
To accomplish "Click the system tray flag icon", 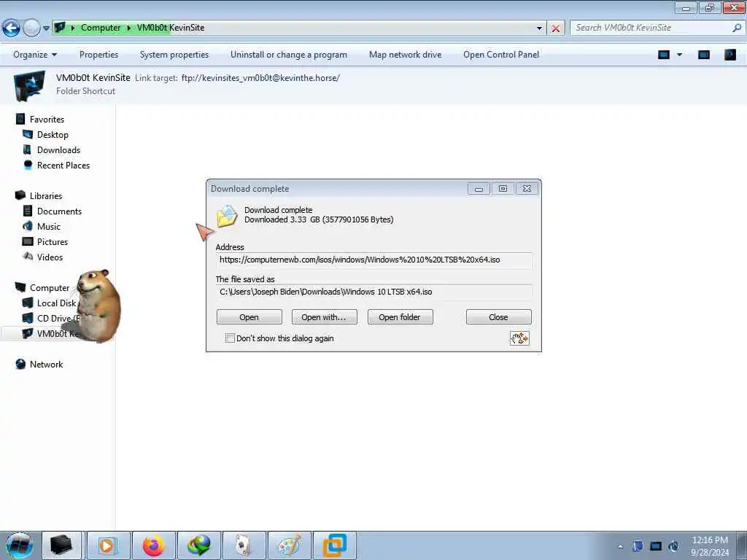I will (x=638, y=546).
